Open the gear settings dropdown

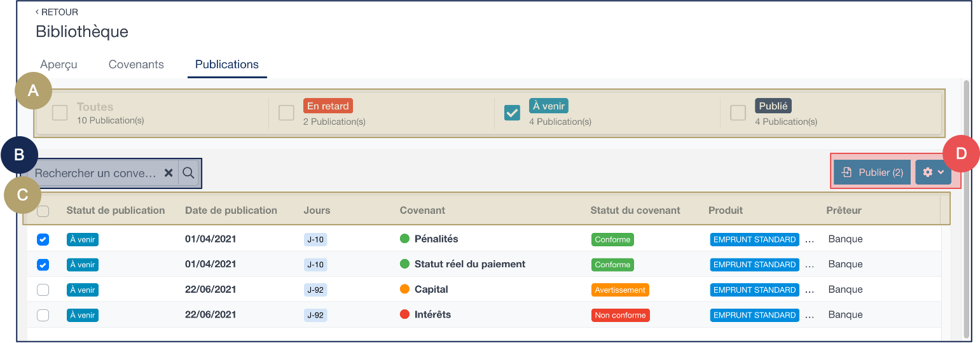[x=933, y=172]
